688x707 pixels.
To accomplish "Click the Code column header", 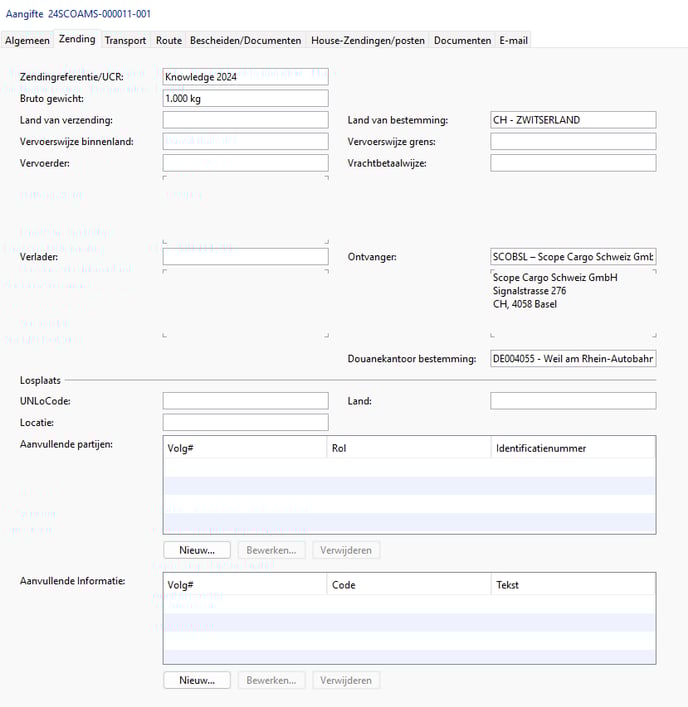I will (x=408, y=585).
